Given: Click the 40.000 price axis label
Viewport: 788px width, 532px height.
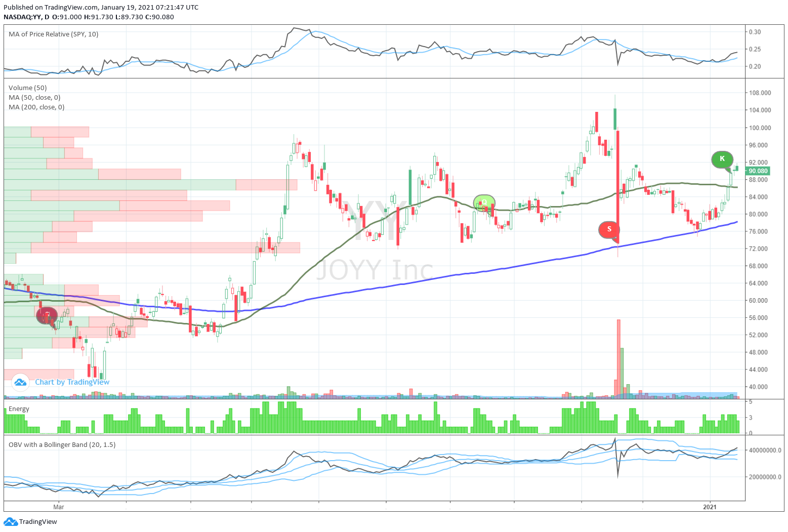Looking at the screenshot, I should pyautogui.click(x=759, y=387).
